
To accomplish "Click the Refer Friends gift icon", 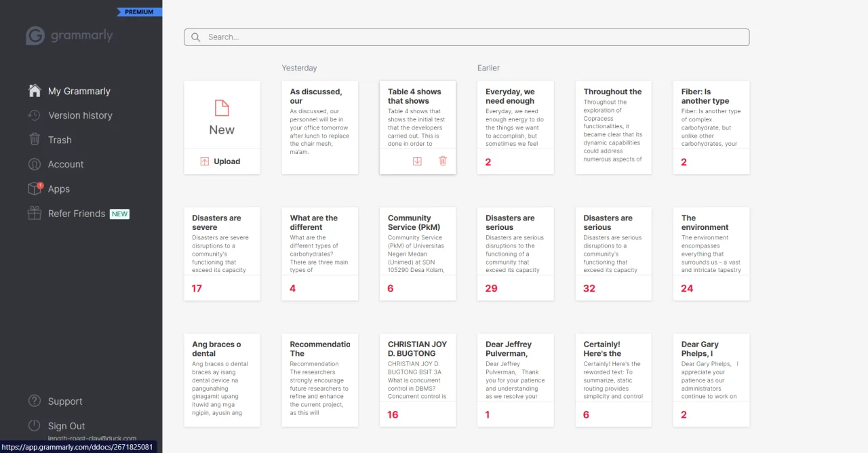I will [x=35, y=213].
